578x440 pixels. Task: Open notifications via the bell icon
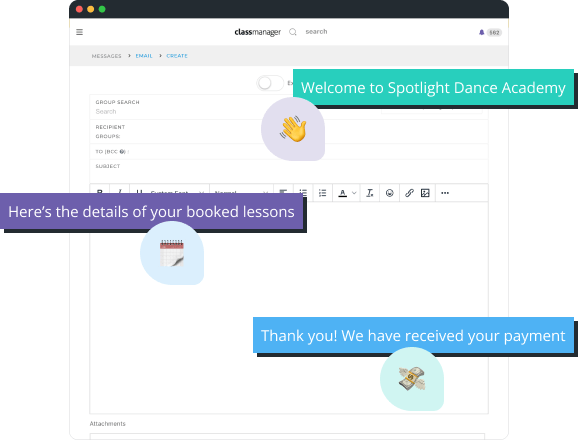[x=481, y=32]
